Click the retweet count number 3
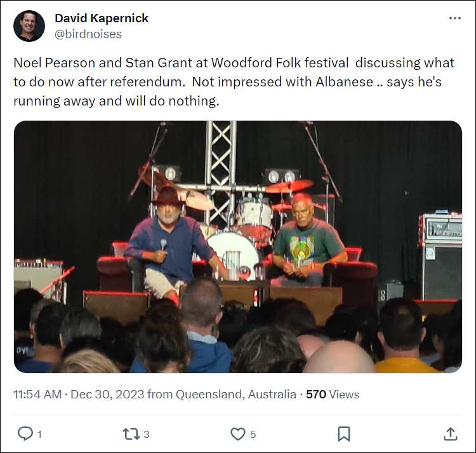The width and height of the screenshot is (476, 453). (x=147, y=434)
